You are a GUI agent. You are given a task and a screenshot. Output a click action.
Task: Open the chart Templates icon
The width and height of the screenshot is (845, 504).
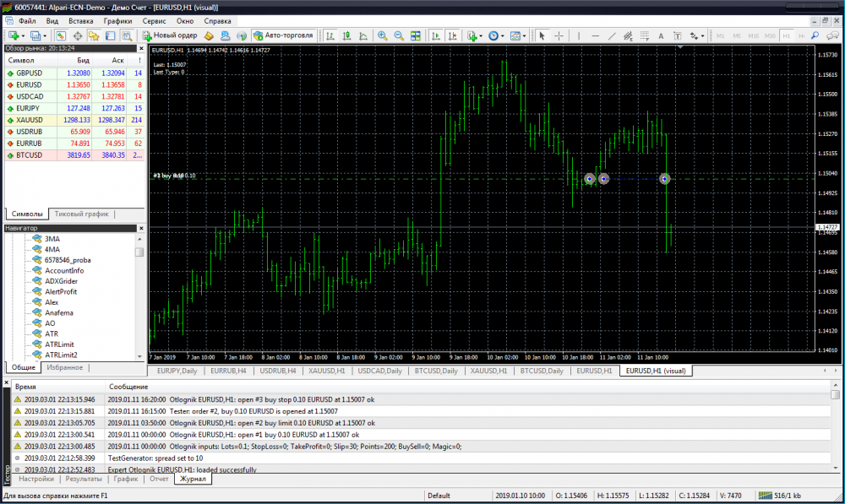tap(515, 35)
